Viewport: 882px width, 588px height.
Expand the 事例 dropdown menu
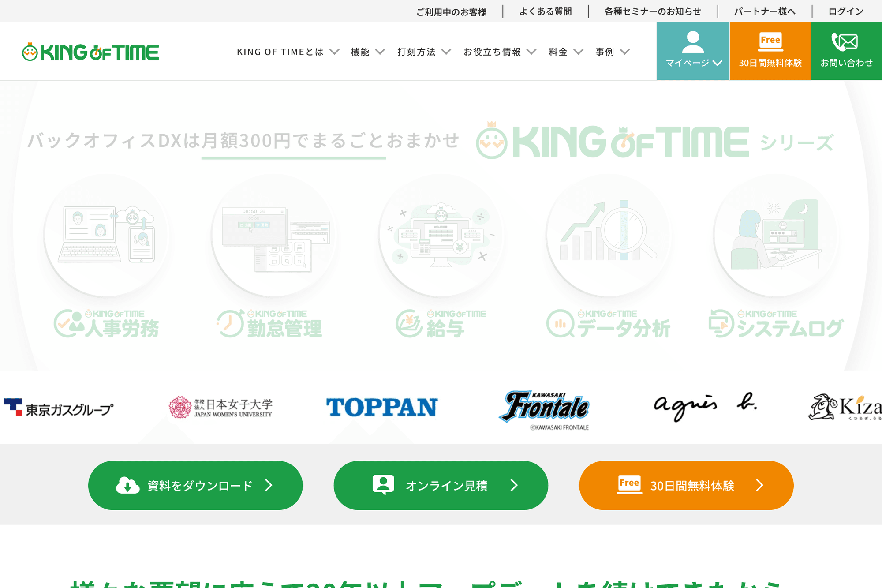[613, 52]
